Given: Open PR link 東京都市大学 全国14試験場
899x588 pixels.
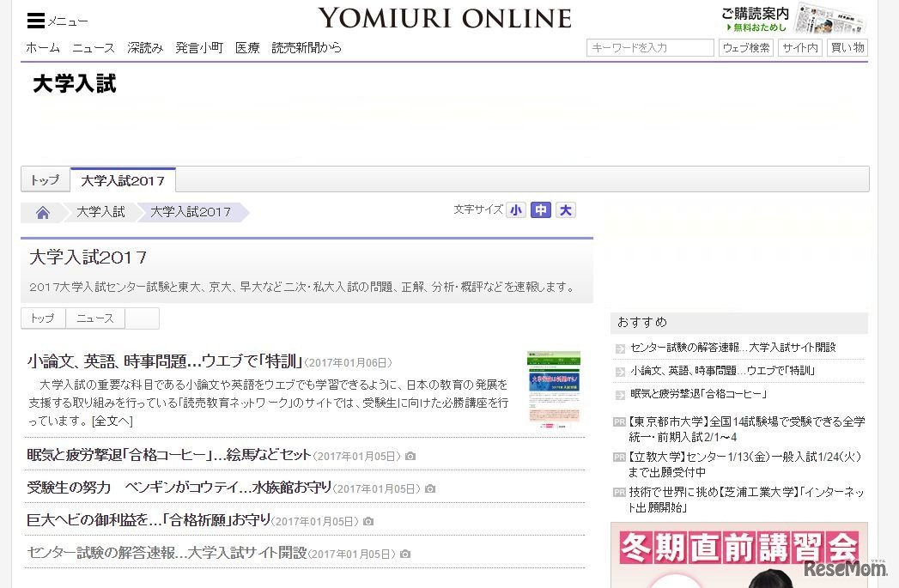Looking at the screenshot, I should click(x=746, y=429).
